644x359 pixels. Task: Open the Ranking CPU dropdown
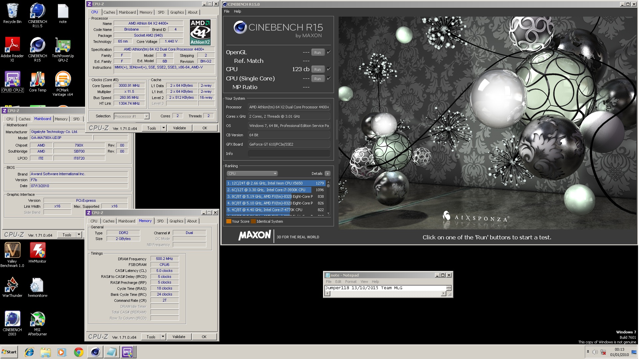(x=252, y=174)
